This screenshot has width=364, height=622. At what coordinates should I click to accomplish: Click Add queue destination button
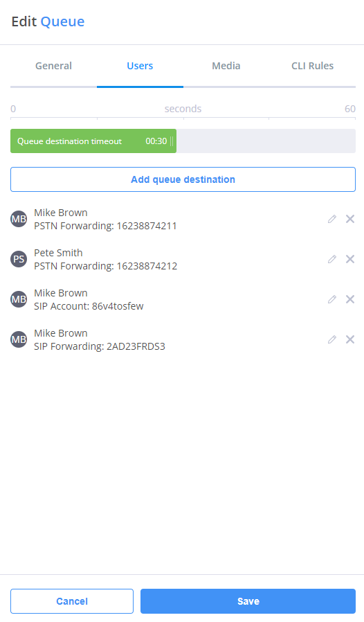(183, 179)
